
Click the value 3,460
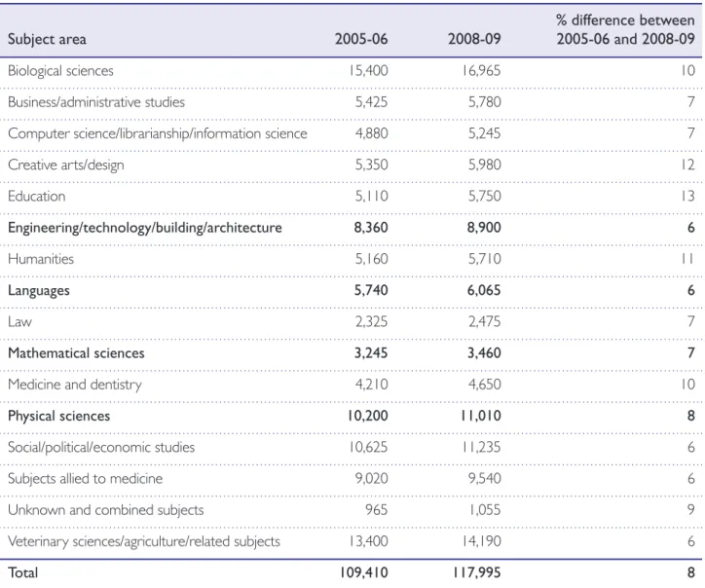pyautogui.click(x=484, y=352)
